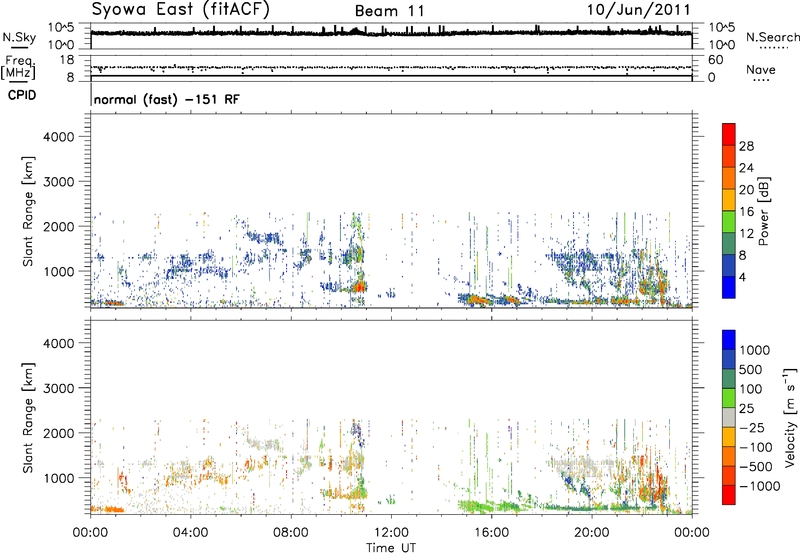Click the orange velocity patch near 00:30 UT
Image resolution: width=800 pixels, height=554 pixels.
tap(108, 509)
